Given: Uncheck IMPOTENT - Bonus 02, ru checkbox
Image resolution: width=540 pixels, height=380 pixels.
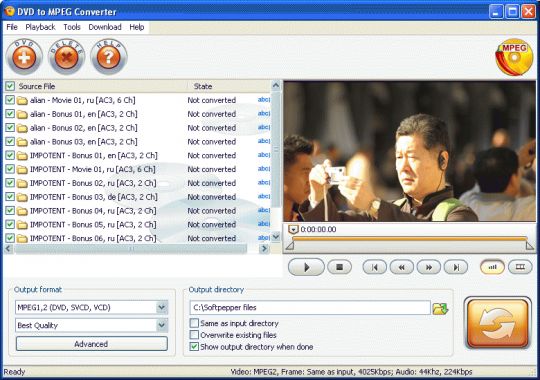Looking at the screenshot, I should 10,183.
